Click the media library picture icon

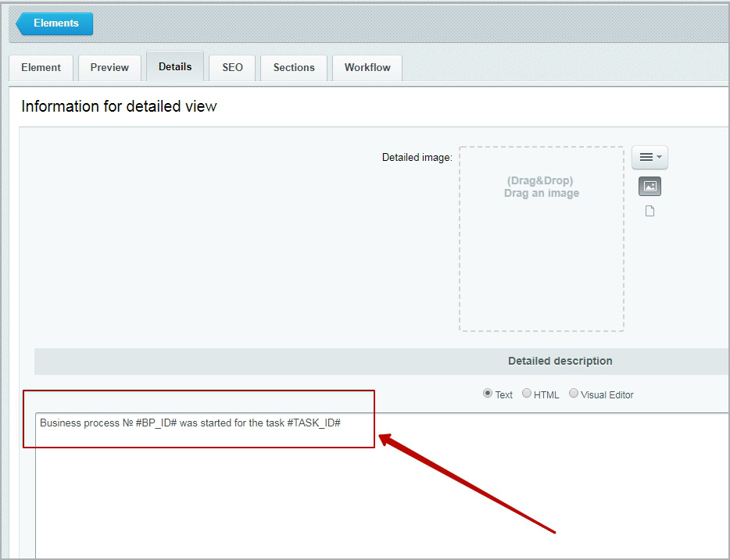(649, 187)
